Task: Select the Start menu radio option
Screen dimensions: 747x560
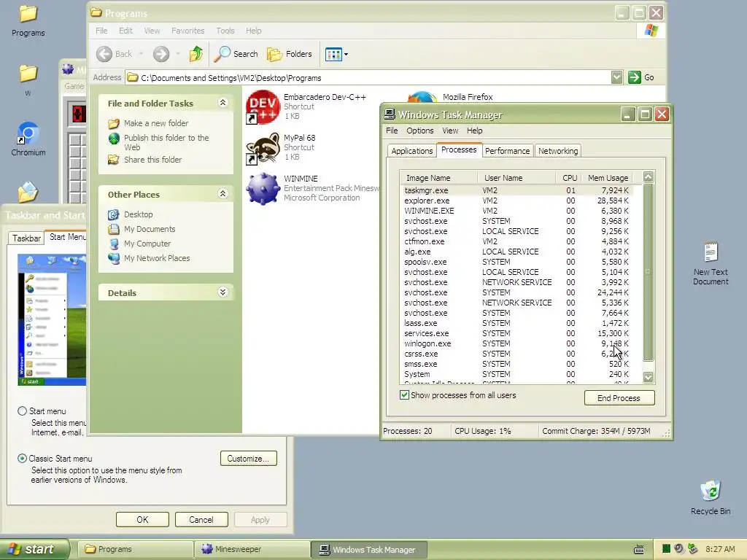Action: pos(22,411)
